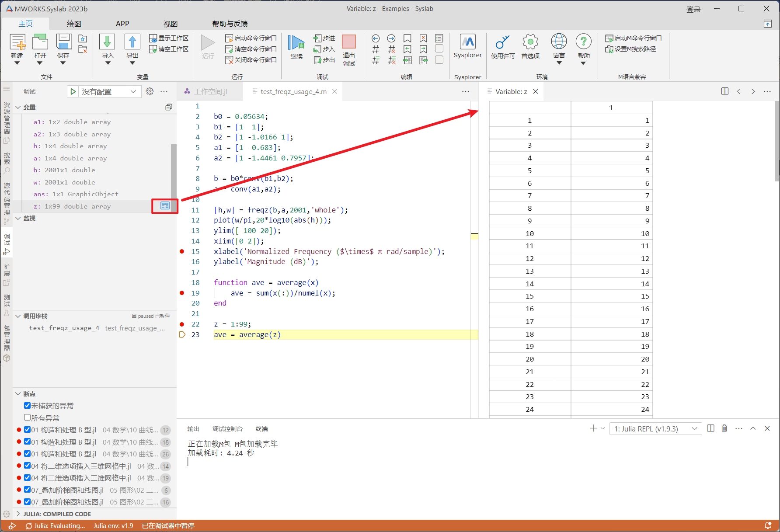Enable the 所有异常 checkbox
Screen dimensions: 780x532
[28, 417]
